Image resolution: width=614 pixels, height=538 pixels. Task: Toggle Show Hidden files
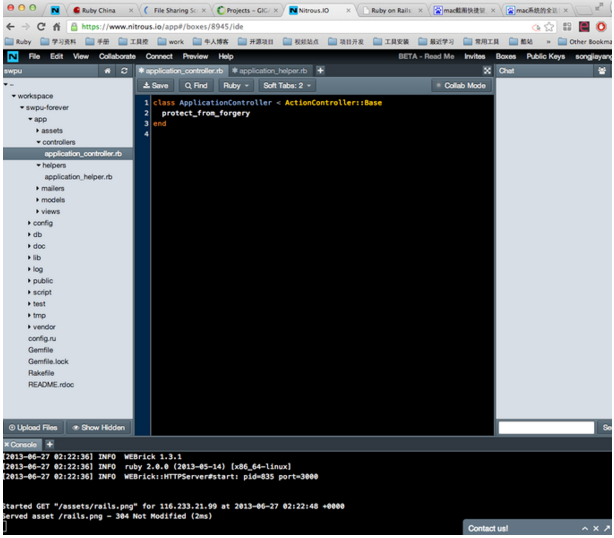pyautogui.click(x=98, y=427)
